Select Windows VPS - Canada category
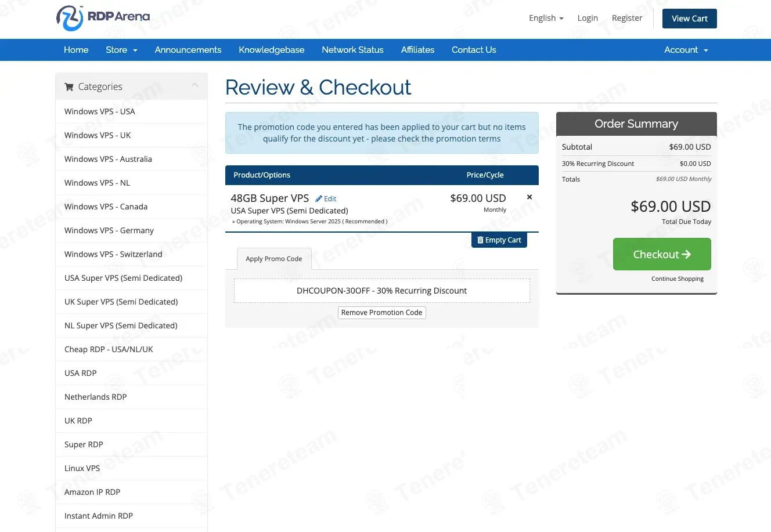 [131, 207]
